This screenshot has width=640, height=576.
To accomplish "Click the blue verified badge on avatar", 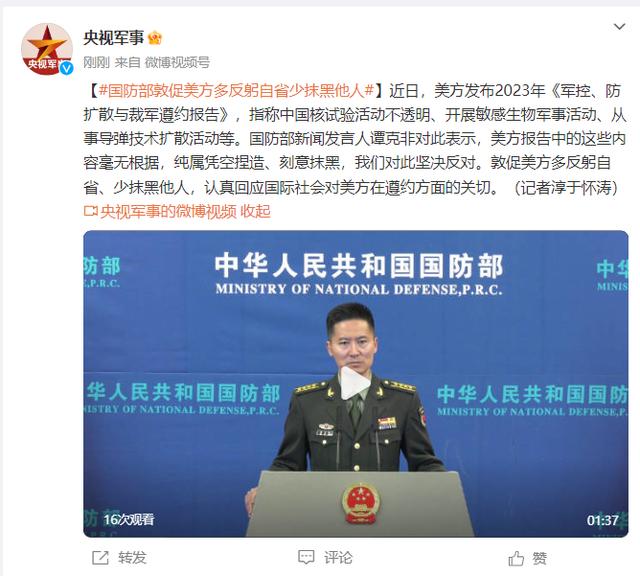I will (x=66, y=68).
